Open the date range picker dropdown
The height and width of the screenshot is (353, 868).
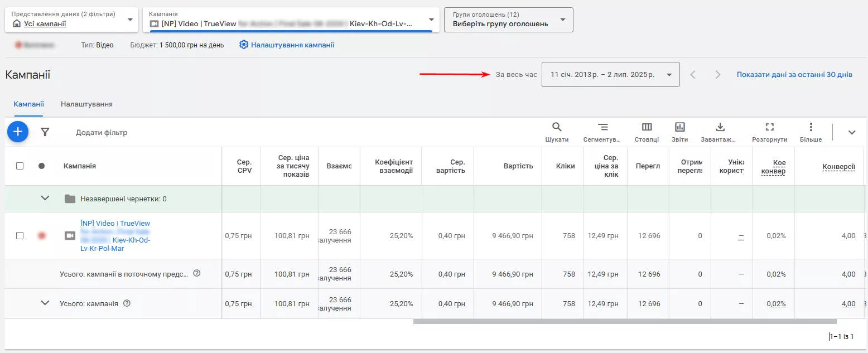point(610,74)
